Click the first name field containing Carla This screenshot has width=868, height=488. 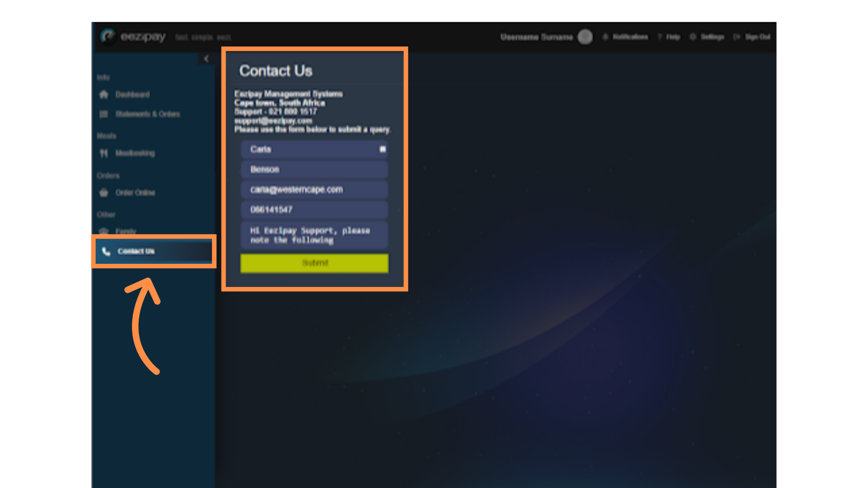[314, 149]
